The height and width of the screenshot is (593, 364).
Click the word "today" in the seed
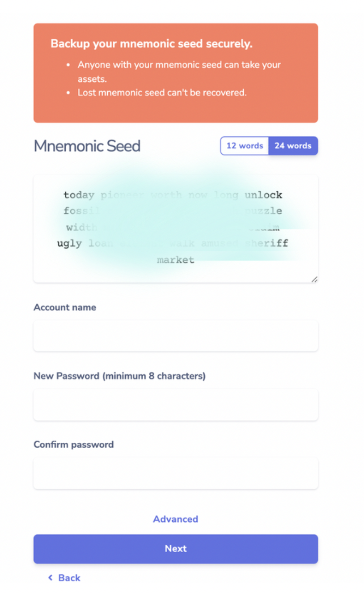click(79, 195)
